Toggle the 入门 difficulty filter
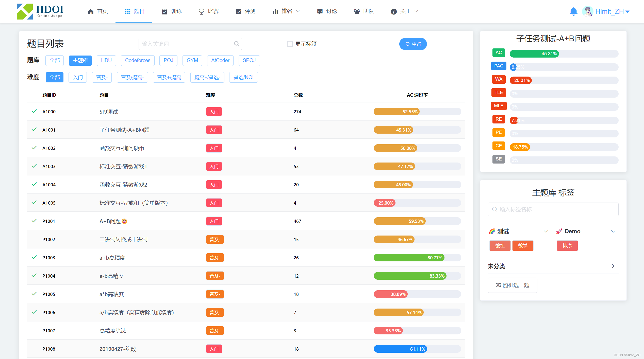This screenshot has width=644, height=359. point(78,77)
